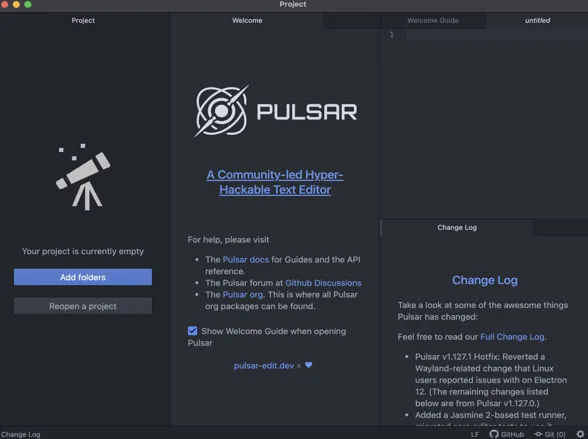The height and width of the screenshot is (439, 588).
Task: Open the settings gear in status bar
Action: pos(580,434)
